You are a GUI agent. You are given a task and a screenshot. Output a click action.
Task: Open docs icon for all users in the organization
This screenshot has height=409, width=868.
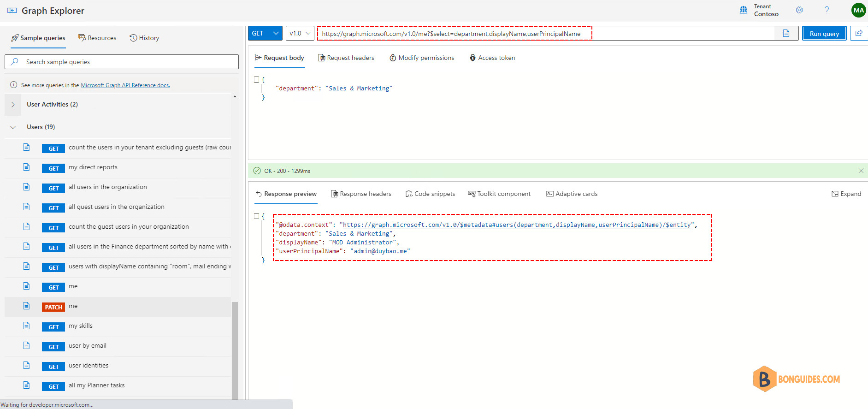point(27,187)
